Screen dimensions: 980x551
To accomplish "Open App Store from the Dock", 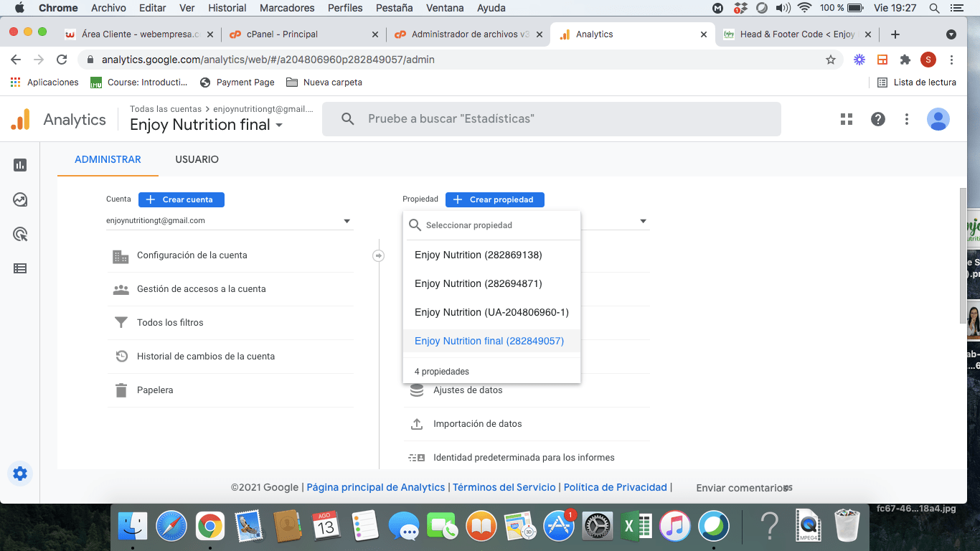I will (559, 527).
